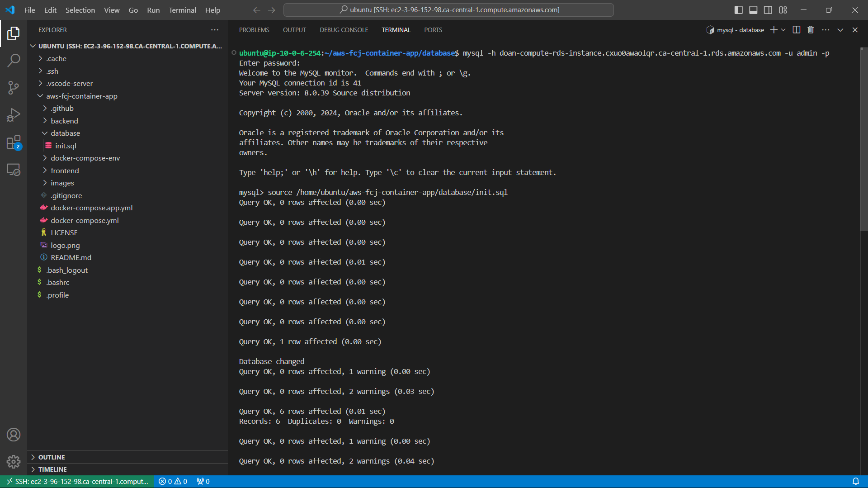Open the Explorer view in activity bar
868x488 pixels.
pos(14,33)
